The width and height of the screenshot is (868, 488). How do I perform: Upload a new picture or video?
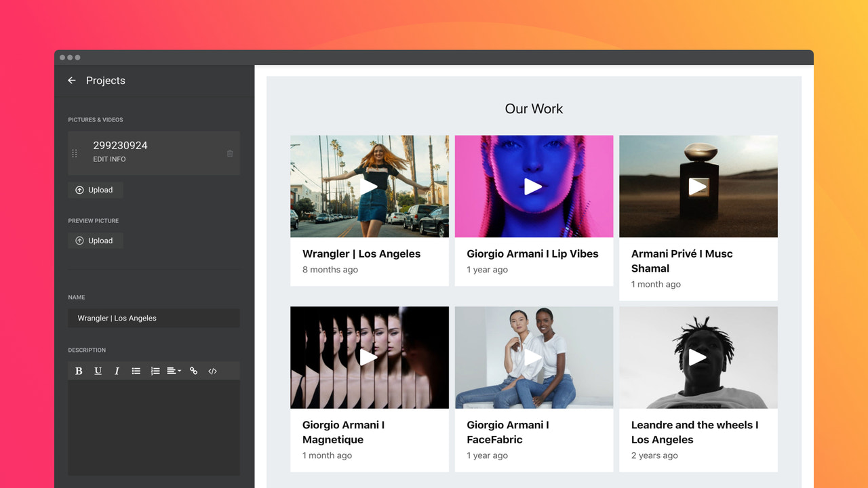coord(95,190)
